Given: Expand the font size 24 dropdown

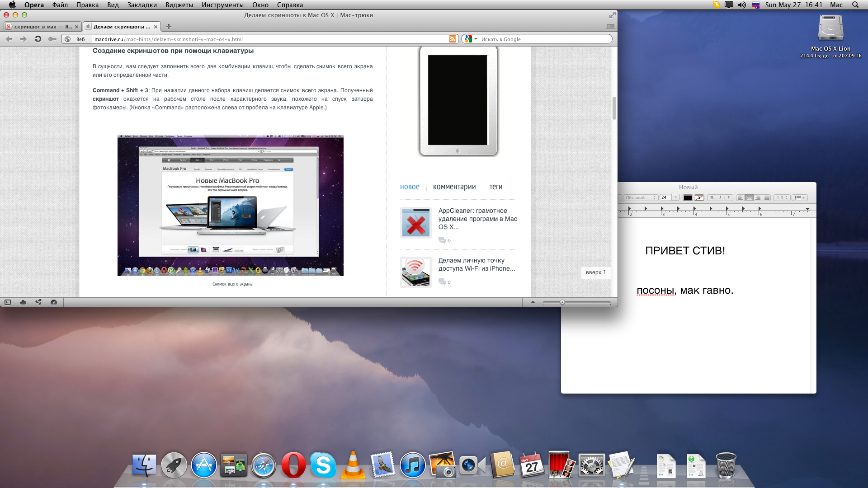Looking at the screenshot, I should (675, 198).
